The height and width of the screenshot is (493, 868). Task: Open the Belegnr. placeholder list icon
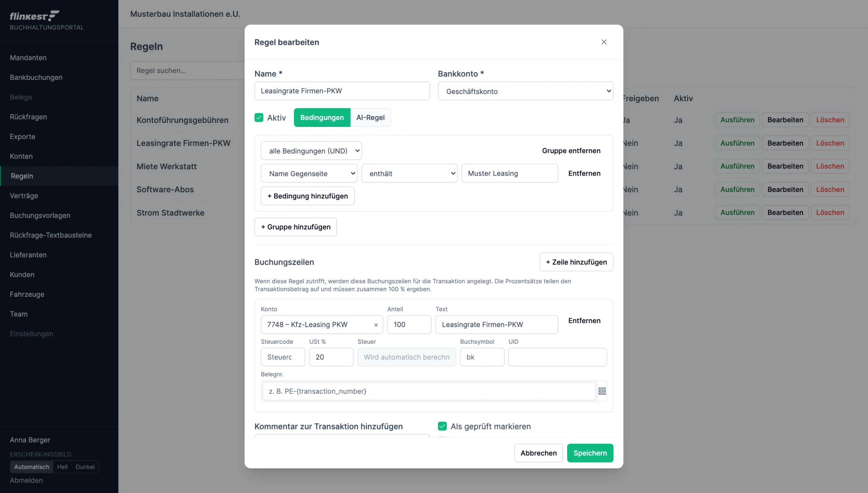click(x=602, y=391)
